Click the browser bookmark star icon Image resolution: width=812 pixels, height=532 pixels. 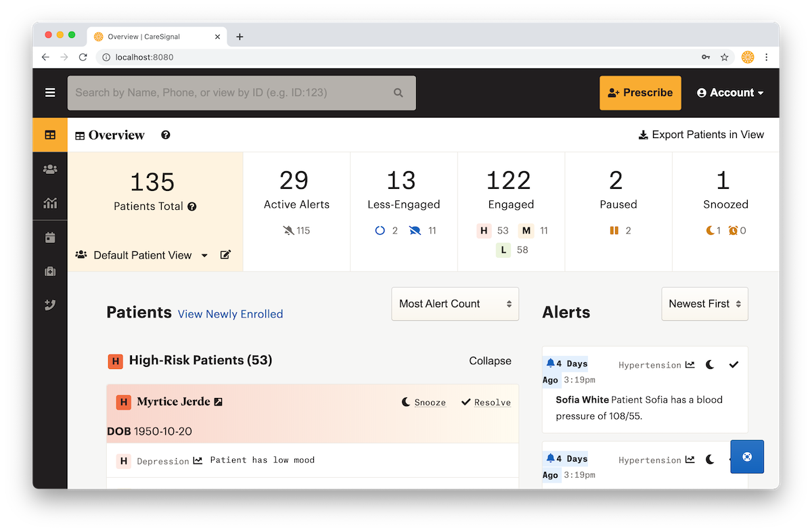click(724, 58)
